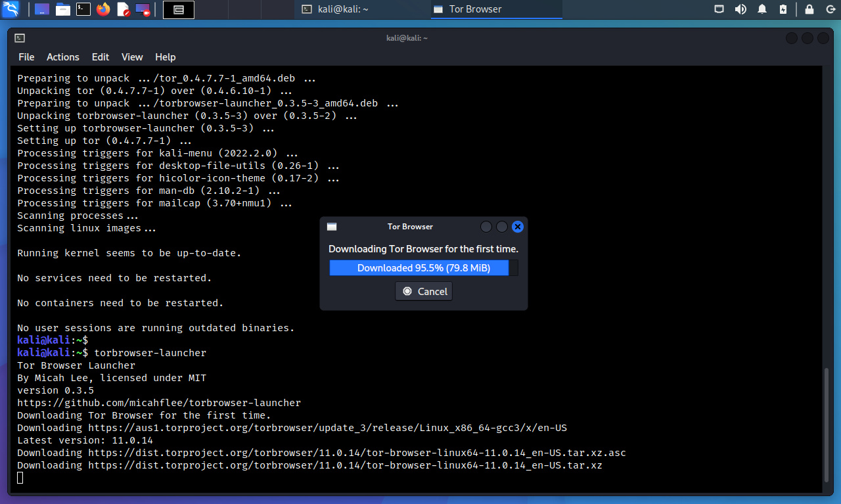Image resolution: width=841 pixels, height=504 pixels.
Task: Open the text editor panel launcher
Action: (124, 9)
